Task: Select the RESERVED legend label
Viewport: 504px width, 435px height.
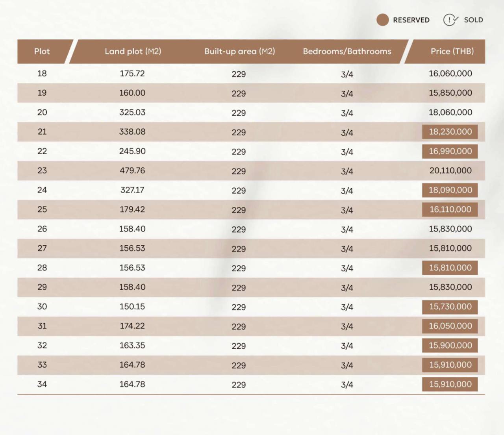Action: 411,20
